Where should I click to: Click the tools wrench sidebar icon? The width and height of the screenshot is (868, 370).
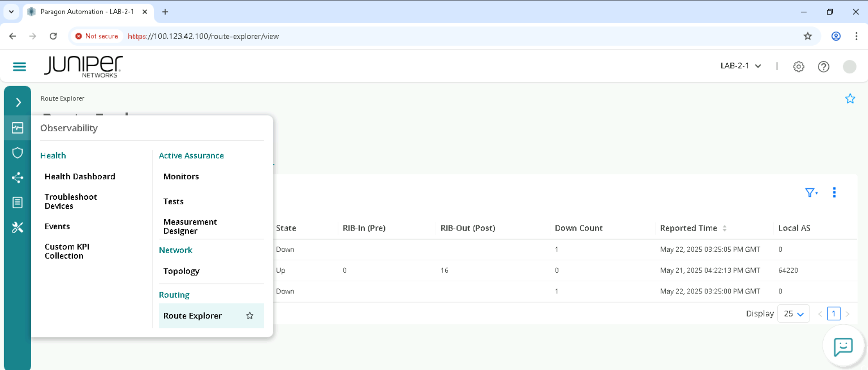pos(18,227)
